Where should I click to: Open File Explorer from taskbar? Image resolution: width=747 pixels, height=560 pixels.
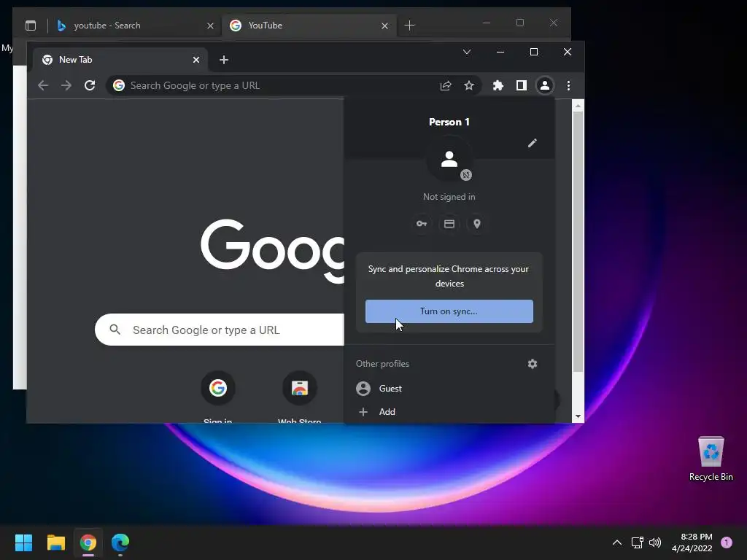pos(55,542)
